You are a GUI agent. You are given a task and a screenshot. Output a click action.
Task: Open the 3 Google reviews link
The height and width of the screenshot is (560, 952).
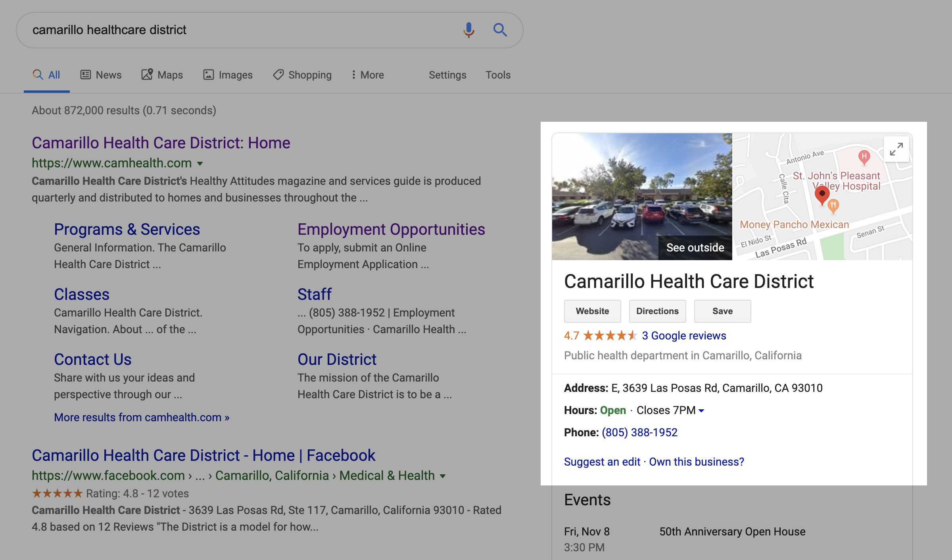click(x=684, y=336)
